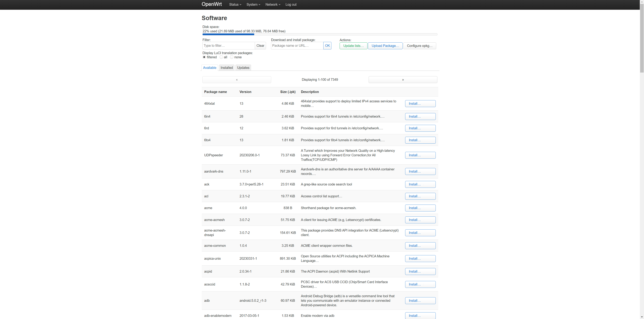Image resolution: width=644 pixels, height=319 pixels.
Task: Select the all translation radio button
Action: pos(221,57)
